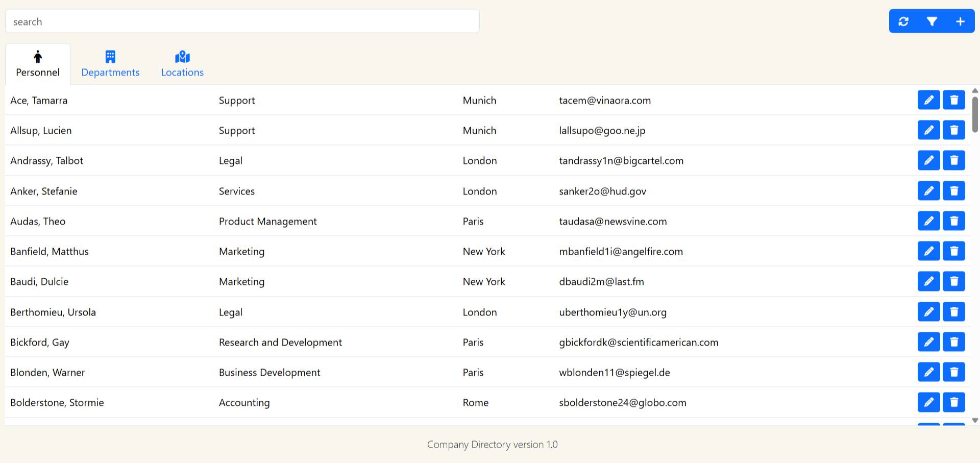The width and height of the screenshot is (980, 463).
Task: Open the filter icon
Action: [932, 21]
